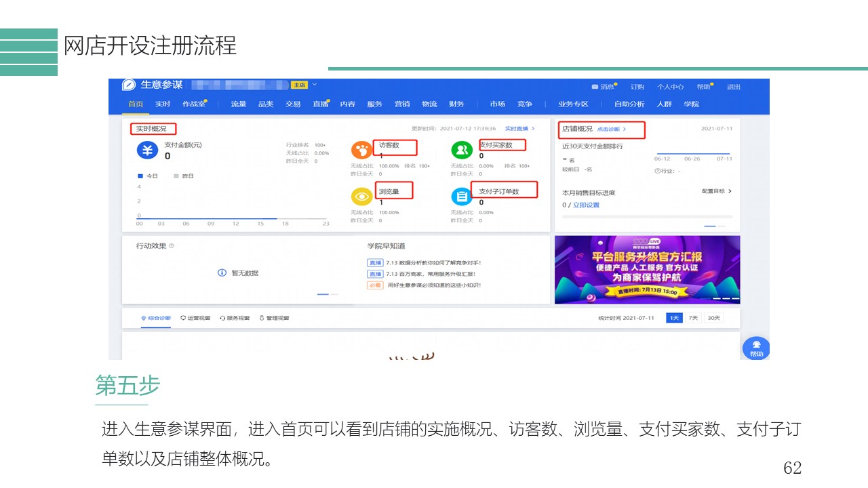This screenshot has height=488, width=868.
Task: Click the green 支付买家数 people icon
Action: 462,150
